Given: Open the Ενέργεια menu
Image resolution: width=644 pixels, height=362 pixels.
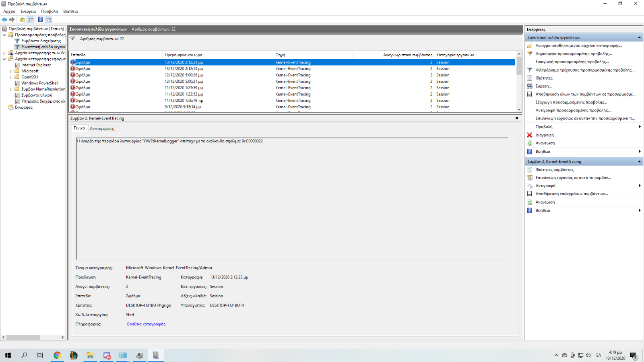Looking at the screenshot, I should (28, 11).
